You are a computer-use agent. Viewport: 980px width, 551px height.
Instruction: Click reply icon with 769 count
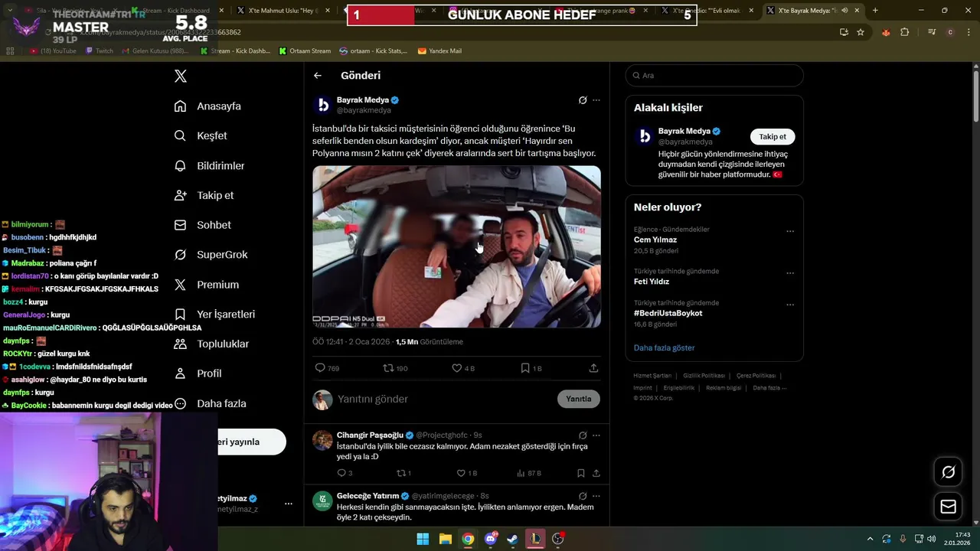tap(320, 368)
